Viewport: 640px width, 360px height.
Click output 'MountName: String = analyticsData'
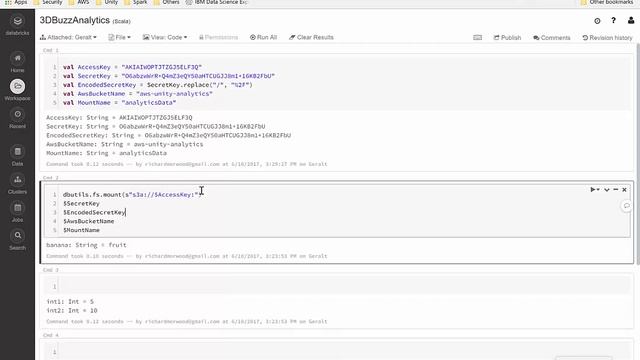[106, 153]
